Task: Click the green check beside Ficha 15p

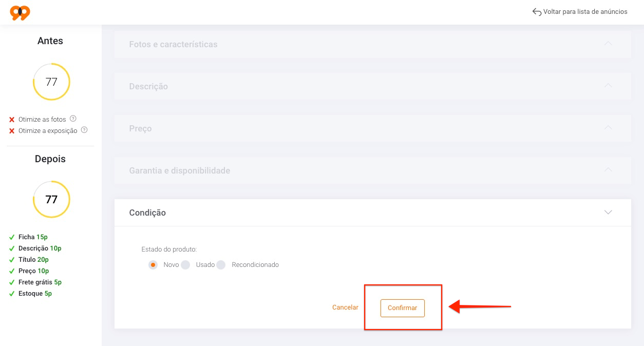Action: 12,237
